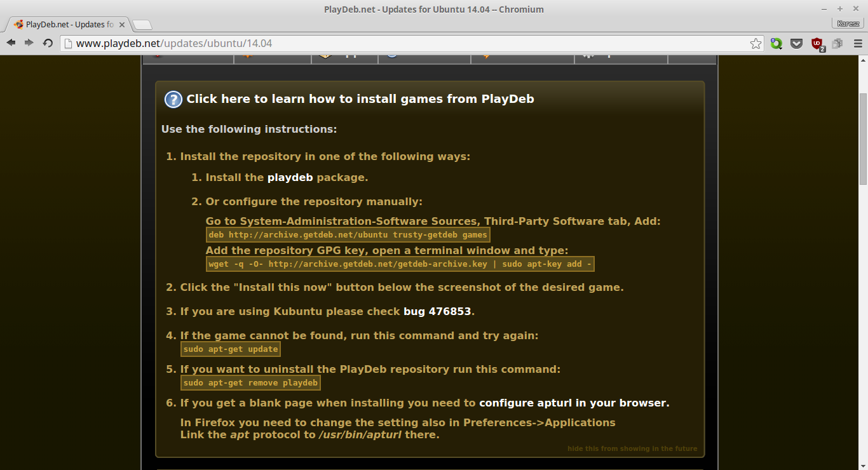868x470 pixels.
Task: Click the scrollbar up arrow
Action: click(863, 60)
